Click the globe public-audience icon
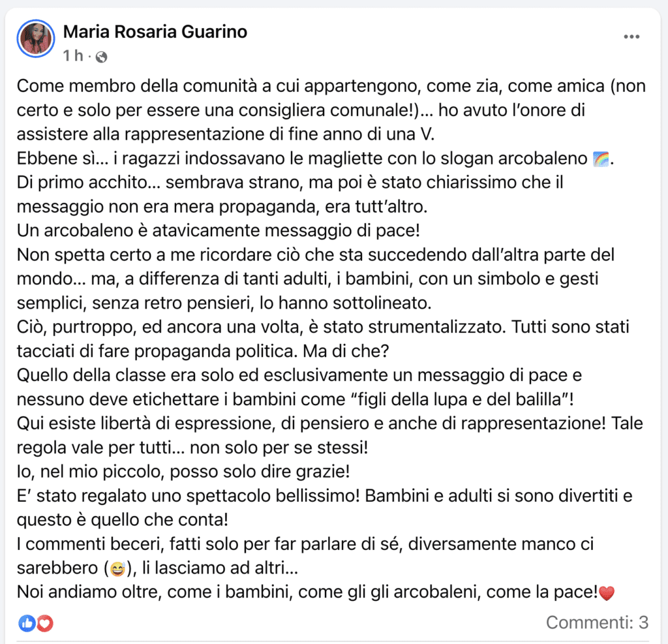This screenshot has height=644, width=668. 101,57
